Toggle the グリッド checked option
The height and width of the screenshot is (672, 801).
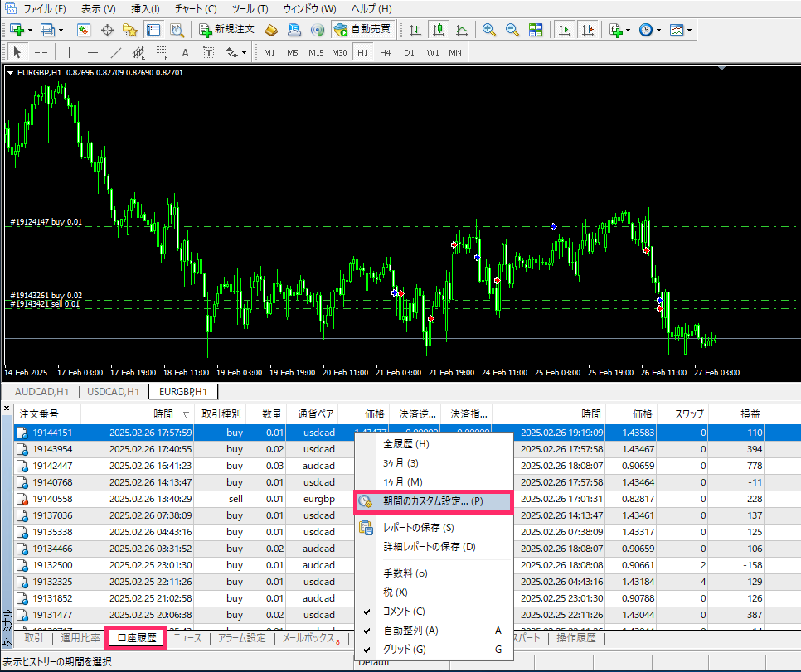(x=405, y=650)
